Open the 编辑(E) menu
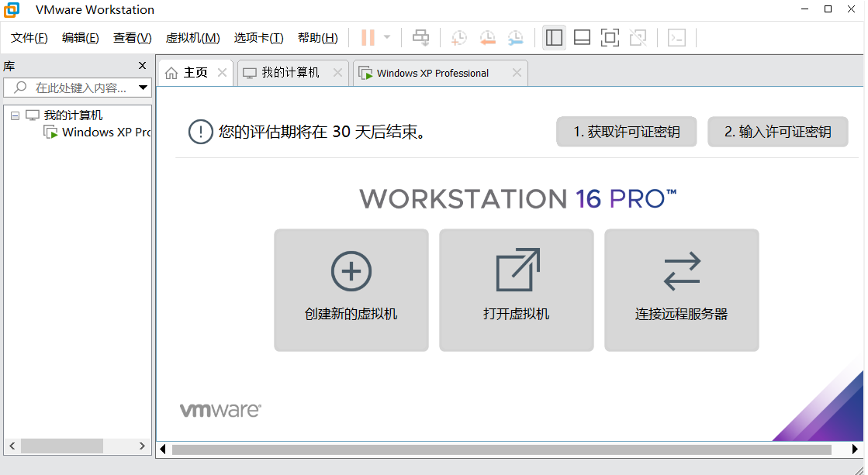The image size is (868, 475). pyautogui.click(x=80, y=38)
